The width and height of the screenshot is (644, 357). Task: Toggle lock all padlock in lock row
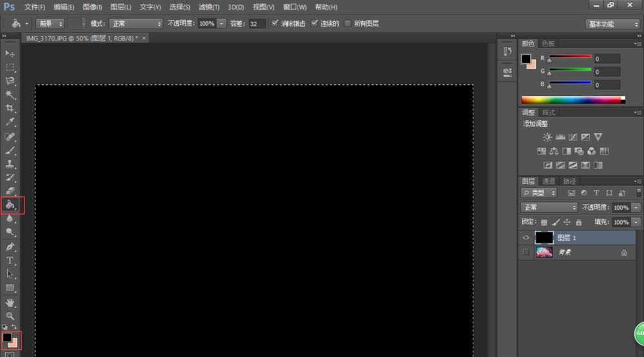click(579, 223)
